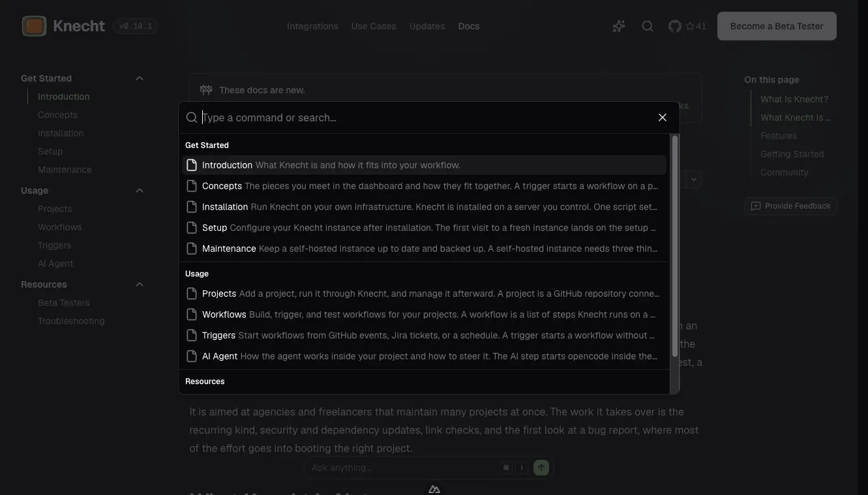The height and width of the screenshot is (495, 868).
Task: Click the page icon beside Triggers result
Action: tap(192, 335)
